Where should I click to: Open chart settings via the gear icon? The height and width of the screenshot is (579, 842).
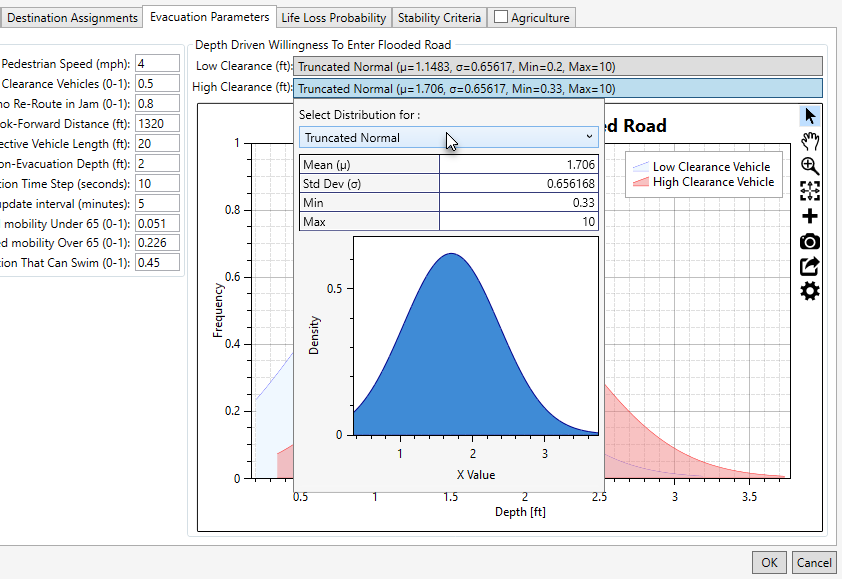(x=810, y=291)
